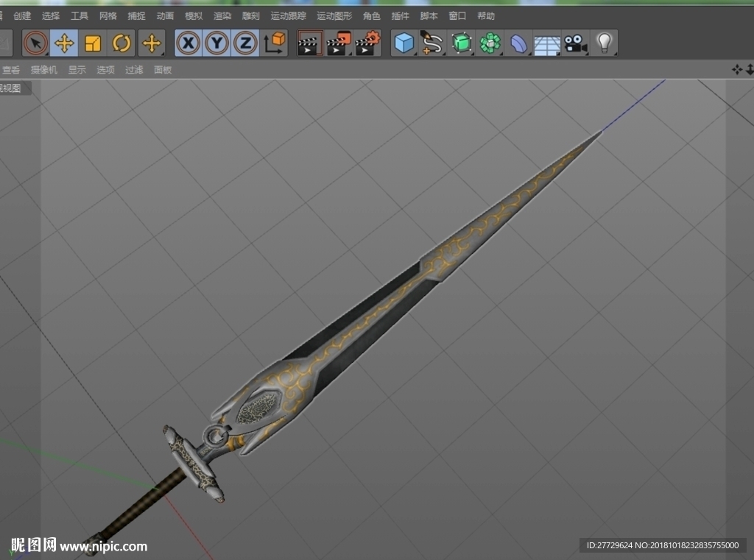Image resolution: width=754 pixels, height=560 pixels.
Task: Select the Live Selection arrow tool
Action: tap(35, 43)
